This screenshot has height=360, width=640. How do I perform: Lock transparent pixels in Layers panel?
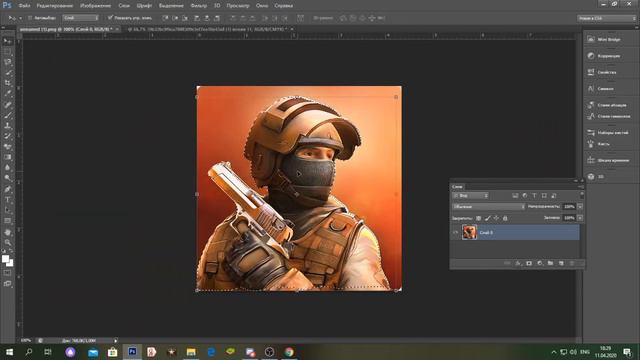(478, 218)
